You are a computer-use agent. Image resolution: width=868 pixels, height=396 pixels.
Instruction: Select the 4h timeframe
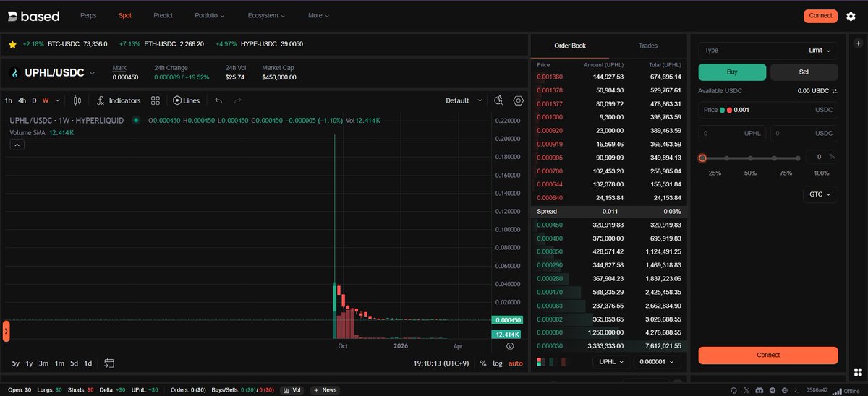point(22,100)
